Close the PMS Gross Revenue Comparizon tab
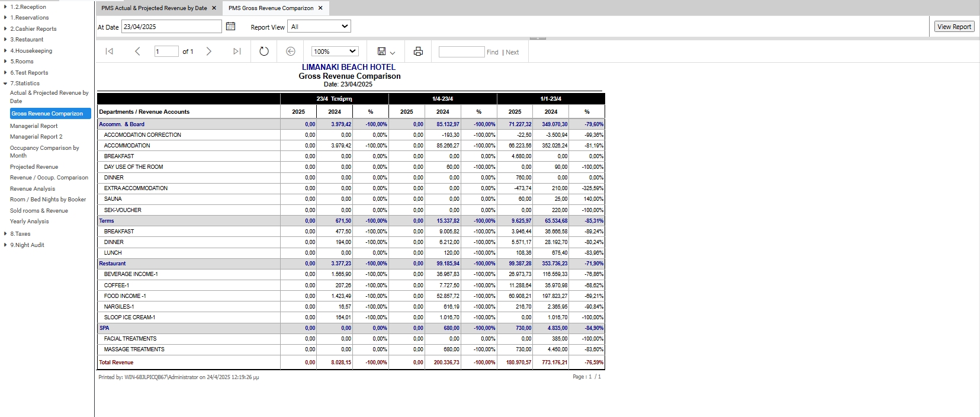This screenshot has height=417, width=980. pos(320,8)
